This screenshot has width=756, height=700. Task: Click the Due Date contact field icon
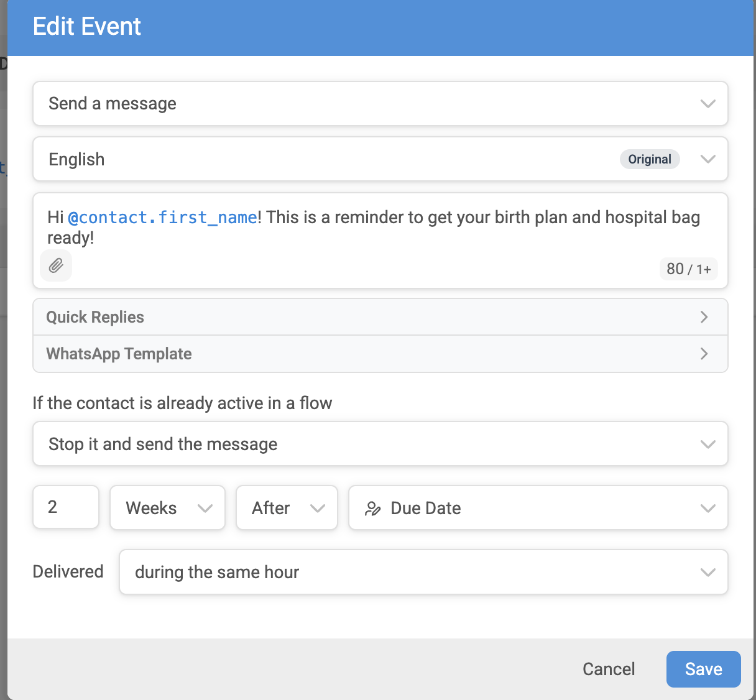point(372,509)
